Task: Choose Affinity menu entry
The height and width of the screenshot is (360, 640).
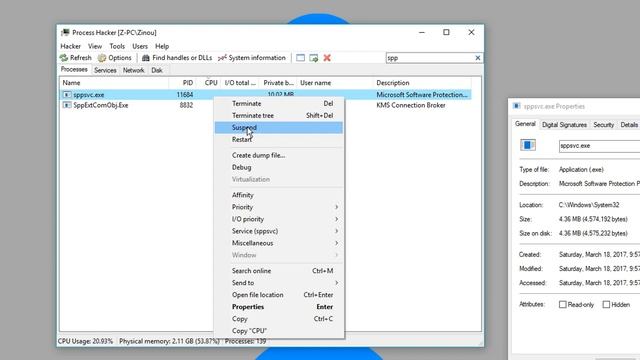Action: tap(279, 195)
